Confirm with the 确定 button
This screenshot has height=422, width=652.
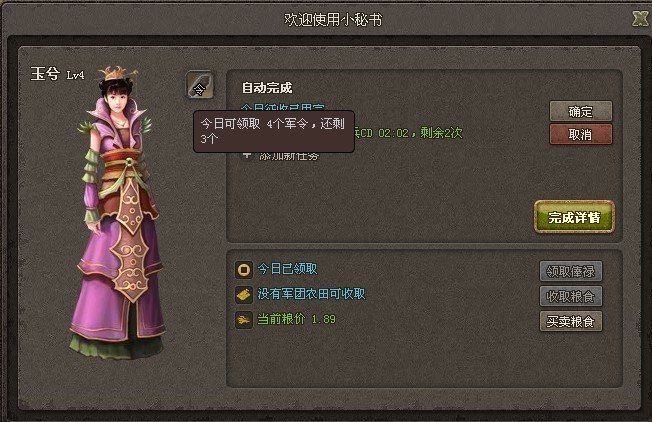tap(580, 111)
